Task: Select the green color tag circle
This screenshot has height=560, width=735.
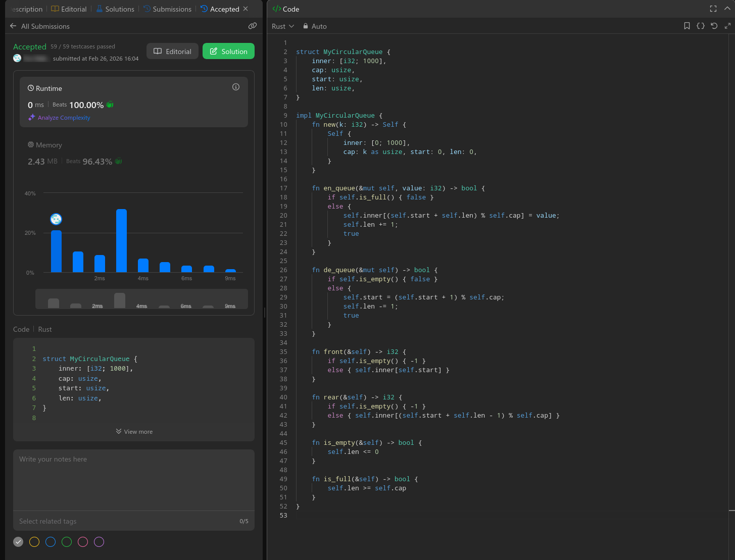Action: pos(67,542)
